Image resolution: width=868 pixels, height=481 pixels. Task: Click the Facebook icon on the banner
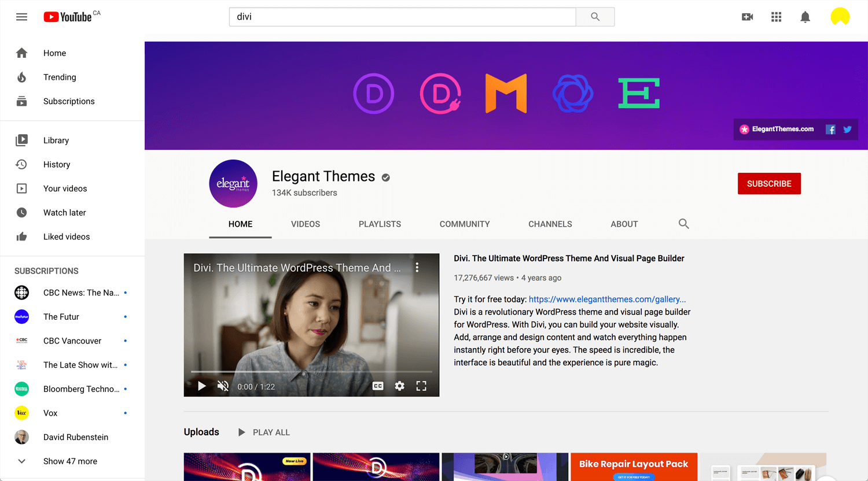[x=830, y=129]
